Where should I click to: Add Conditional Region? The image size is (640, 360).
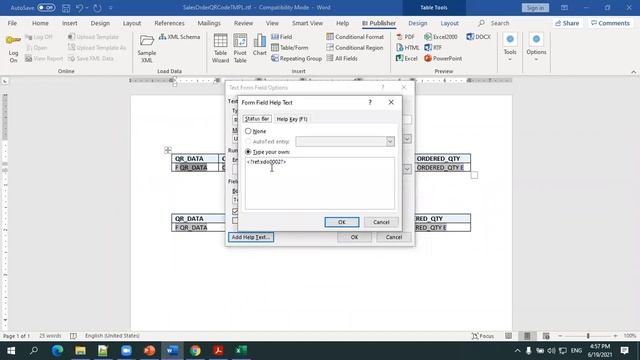[355, 48]
